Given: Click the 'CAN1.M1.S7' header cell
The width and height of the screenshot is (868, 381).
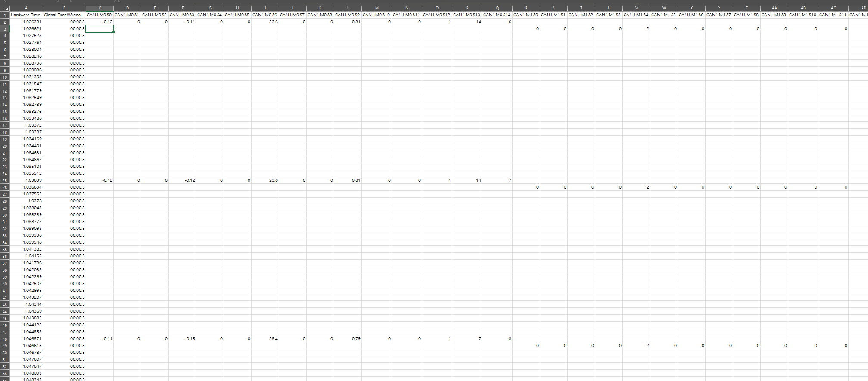Looking at the screenshot, I should (x=719, y=15).
